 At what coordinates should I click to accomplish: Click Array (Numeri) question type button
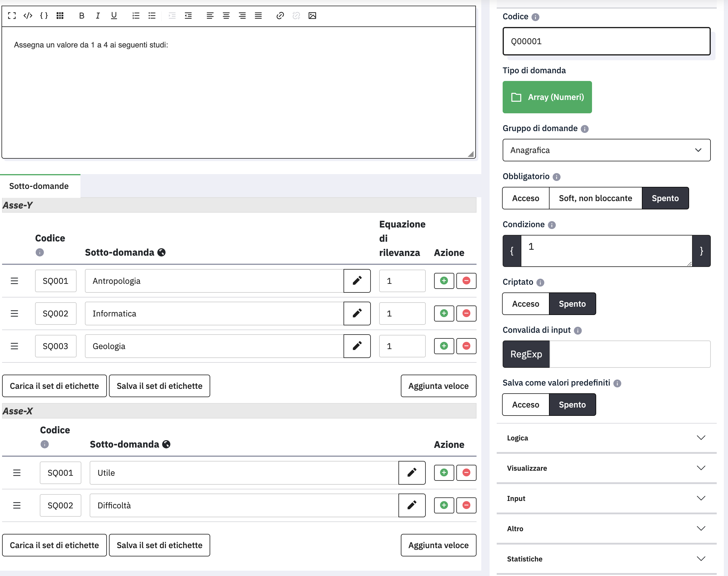[547, 97]
